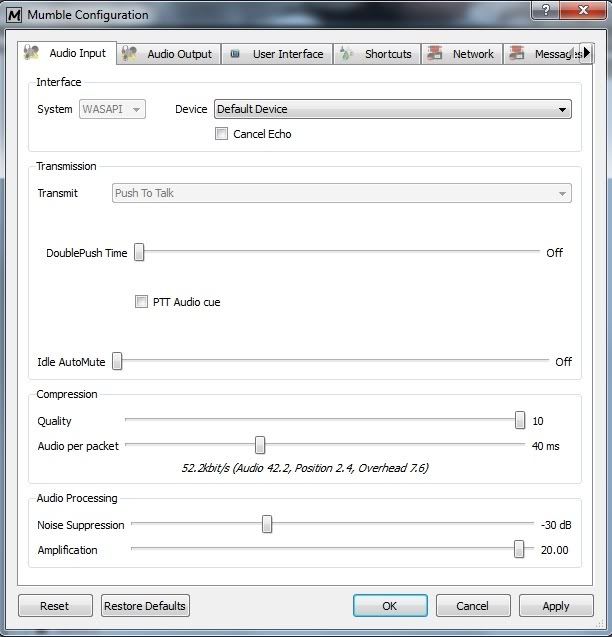The image size is (612, 637).
Task: Open the Device dropdown list
Action: [392, 110]
